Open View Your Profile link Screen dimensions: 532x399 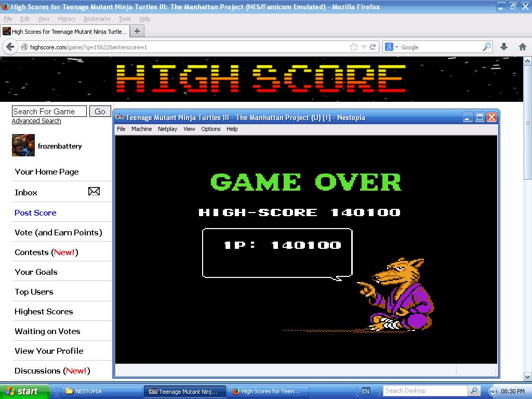49,351
